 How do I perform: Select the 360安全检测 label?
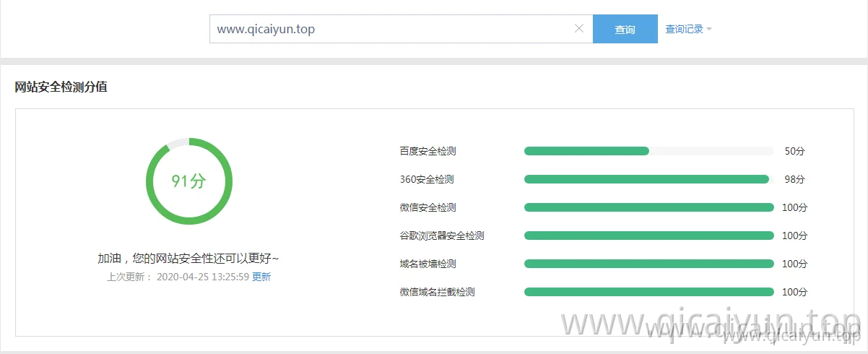tap(427, 179)
